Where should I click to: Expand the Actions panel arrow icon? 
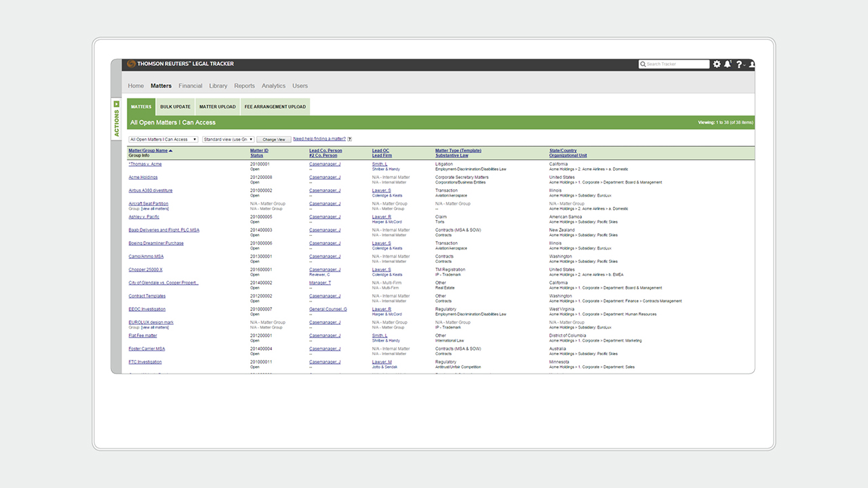(117, 104)
